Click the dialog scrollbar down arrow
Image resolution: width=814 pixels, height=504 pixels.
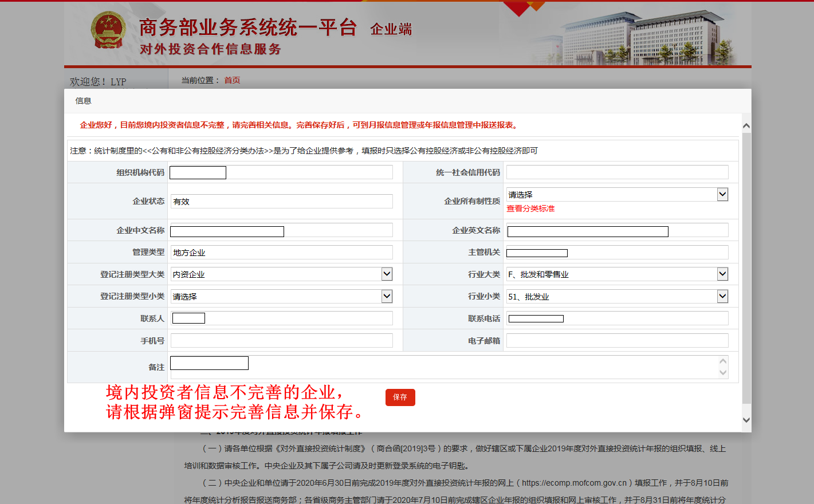(x=746, y=420)
